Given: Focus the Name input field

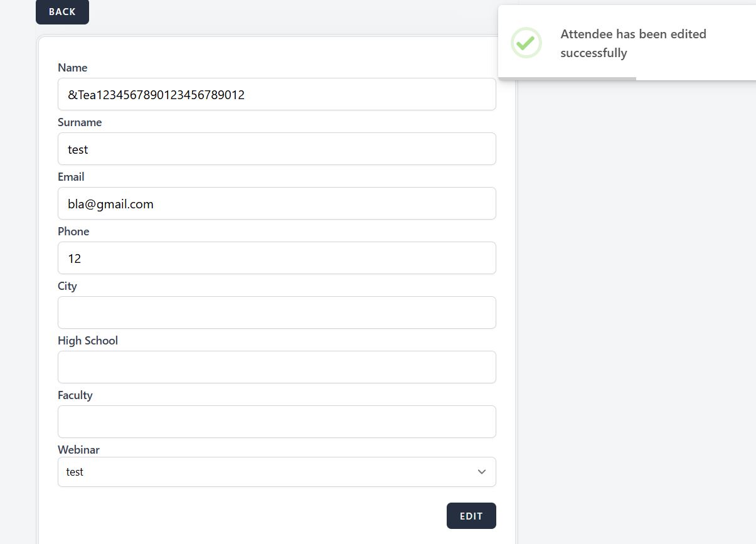Looking at the screenshot, I should coord(277,95).
